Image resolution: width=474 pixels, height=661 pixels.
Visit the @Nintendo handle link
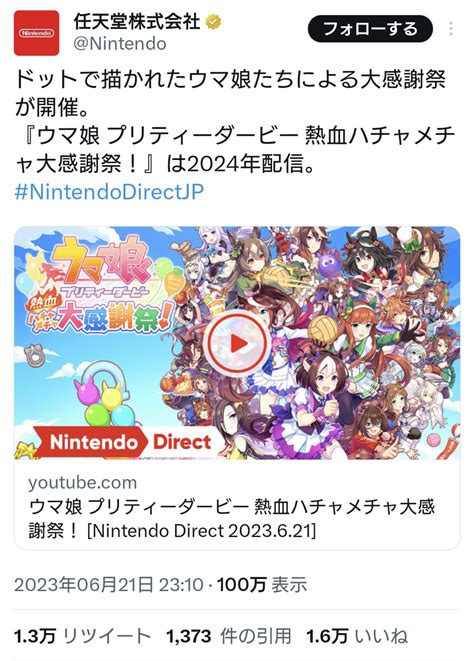click(x=120, y=44)
